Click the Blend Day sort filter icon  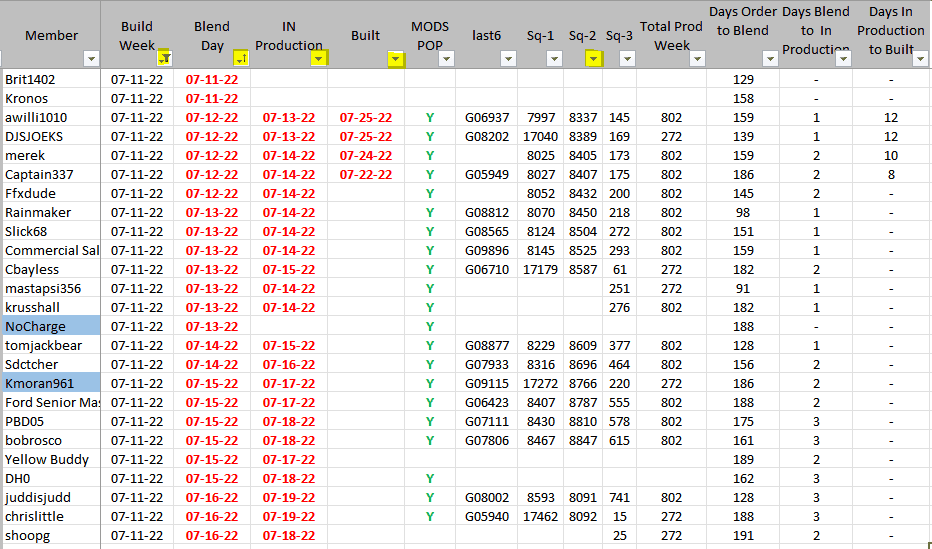(x=240, y=59)
